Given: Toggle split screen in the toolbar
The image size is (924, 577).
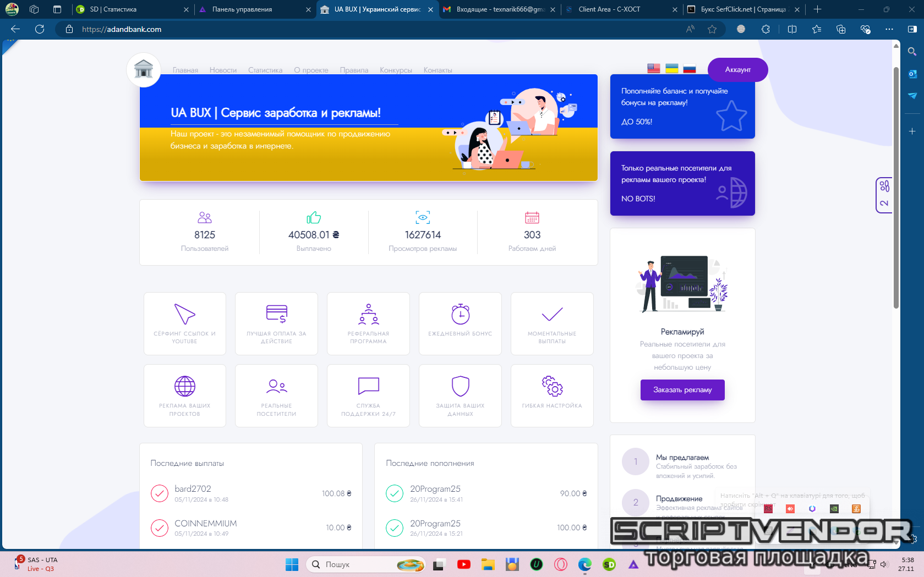Looking at the screenshot, I should 792,29.
